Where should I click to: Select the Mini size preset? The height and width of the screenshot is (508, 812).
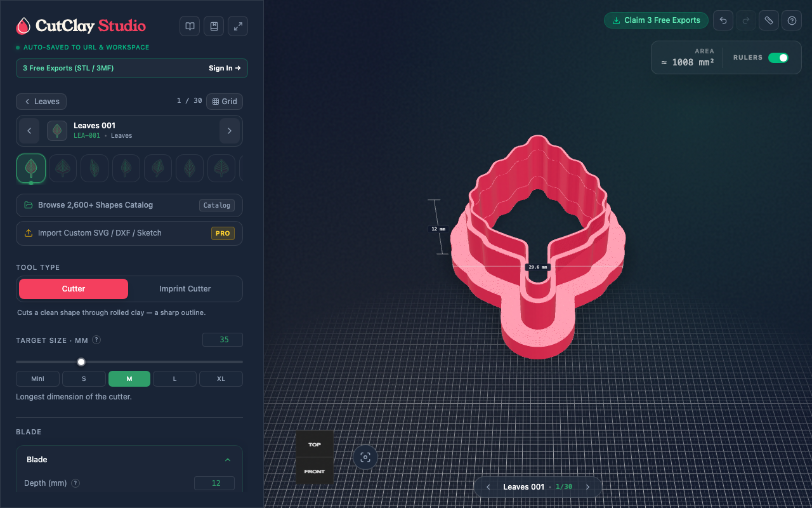point(38,379)
